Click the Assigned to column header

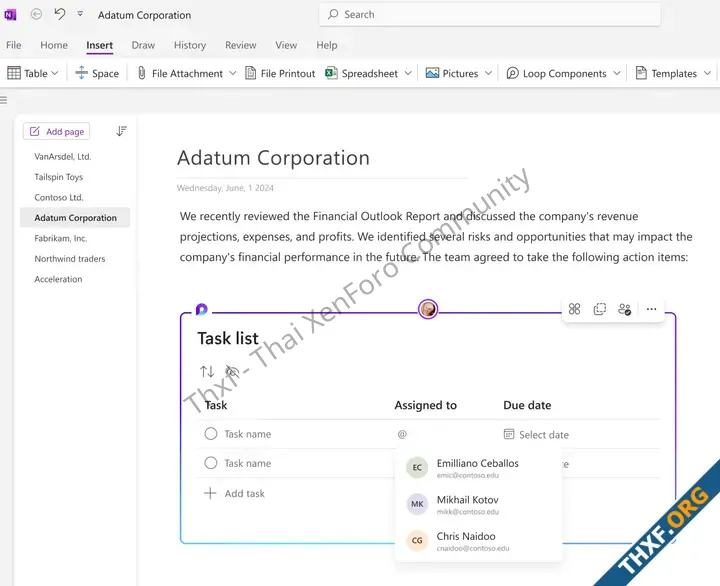point(426,405)
